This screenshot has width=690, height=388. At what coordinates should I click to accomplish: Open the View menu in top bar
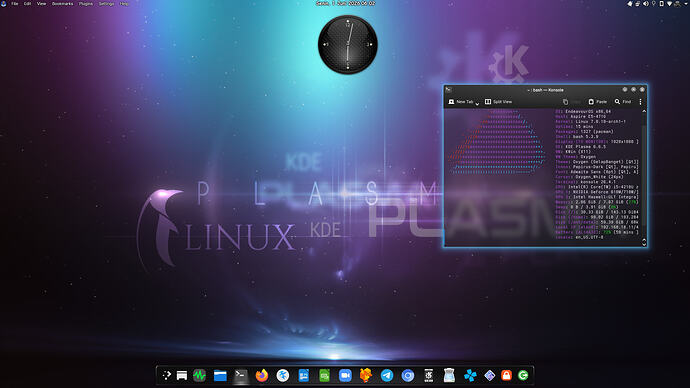(x=41, y=4)
